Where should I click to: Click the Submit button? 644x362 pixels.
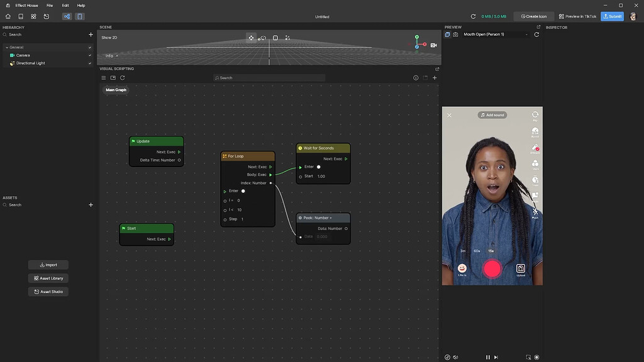point(612,16)
